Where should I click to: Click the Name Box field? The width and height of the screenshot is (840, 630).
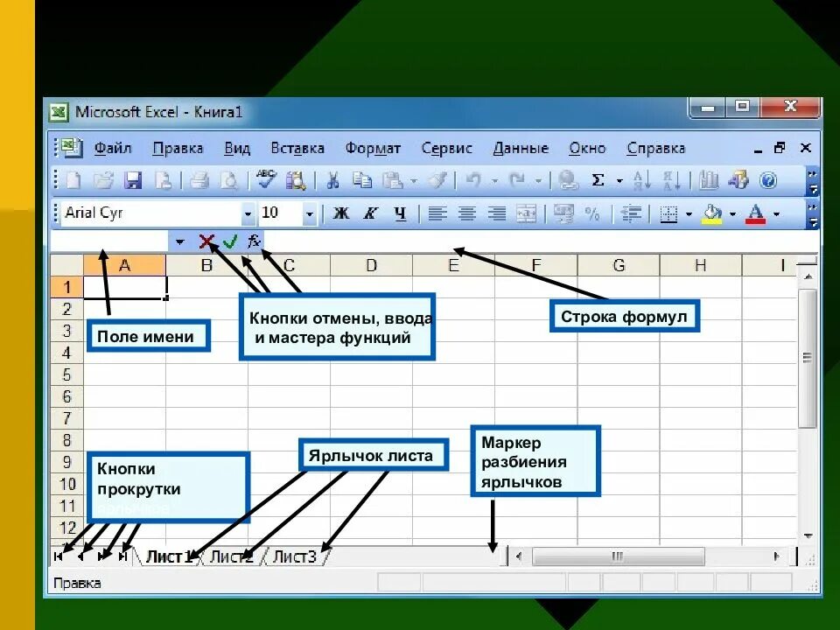click(109, 241)
